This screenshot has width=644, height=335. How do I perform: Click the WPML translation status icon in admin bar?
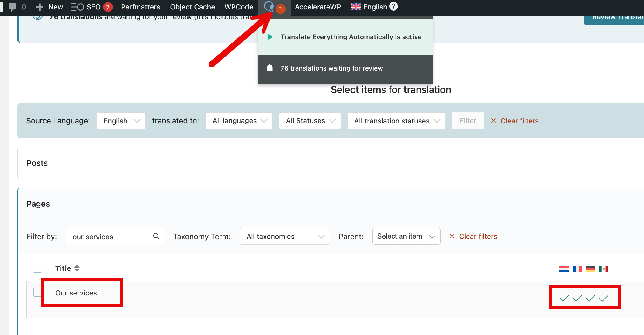269,6
